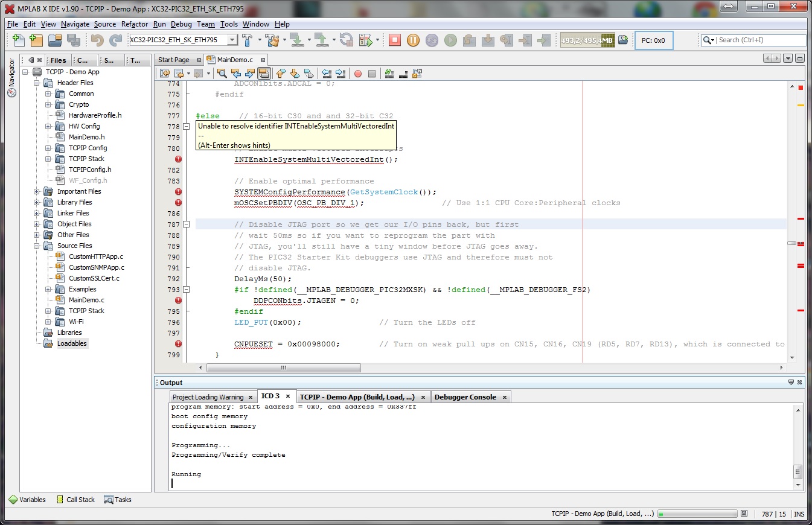The height and width of the screenshot is (525, 812).
Task: Click the New File toolbar icon
Action: (x=19, y=40)
